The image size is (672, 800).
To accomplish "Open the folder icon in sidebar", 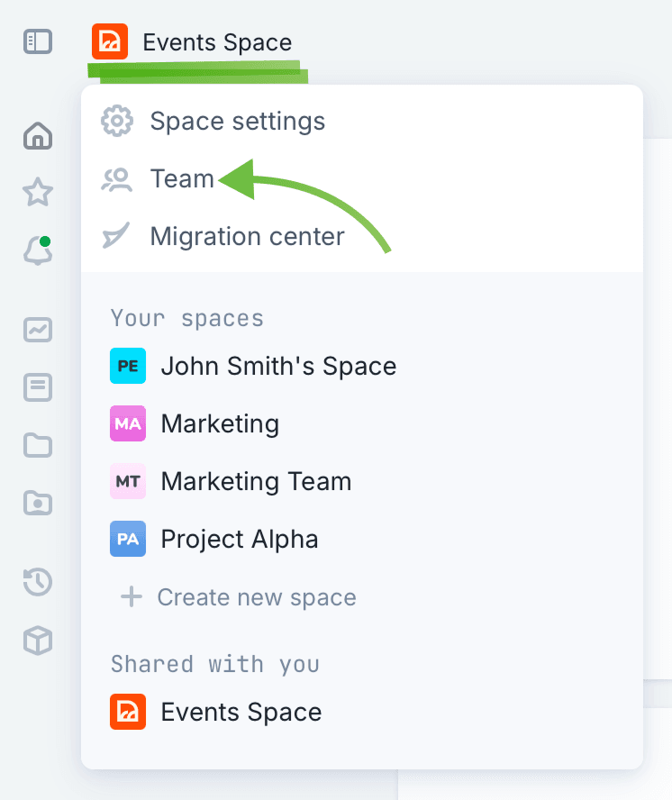I will [38, 445].
